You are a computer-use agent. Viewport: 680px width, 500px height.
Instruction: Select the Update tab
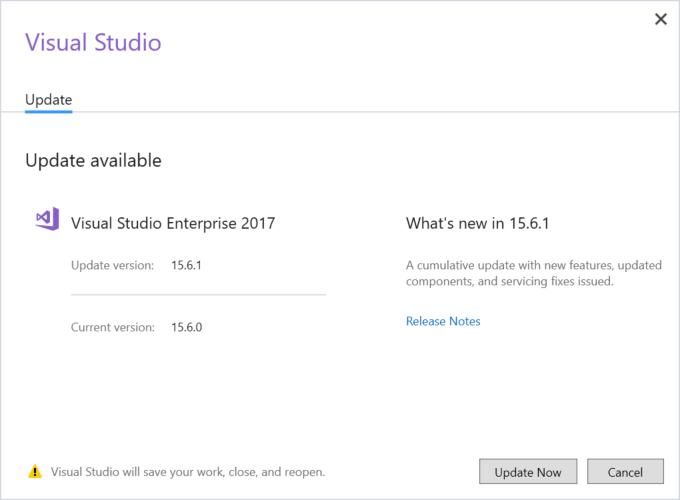coord(48,100)
